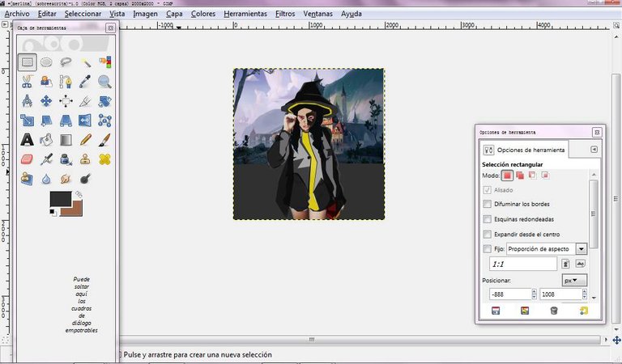Select the Perspective tool
The image size is (622, 364).
[x=66, y=121]
